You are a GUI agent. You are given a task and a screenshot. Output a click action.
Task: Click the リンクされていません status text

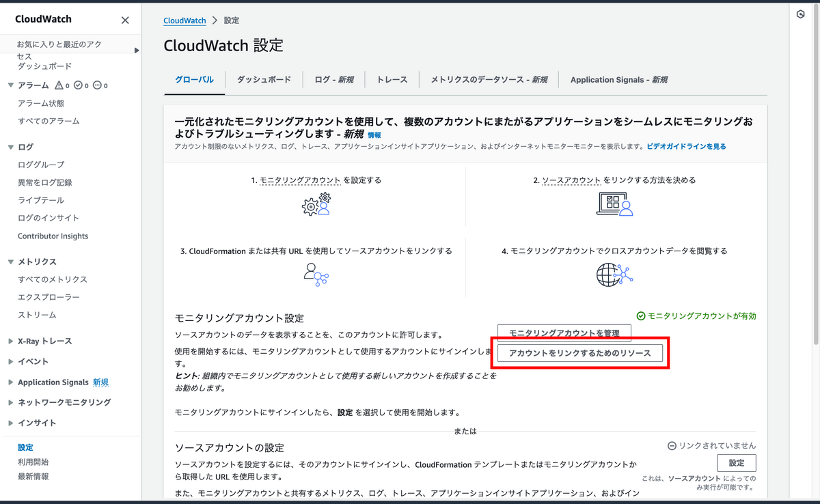tap(717, 445)
